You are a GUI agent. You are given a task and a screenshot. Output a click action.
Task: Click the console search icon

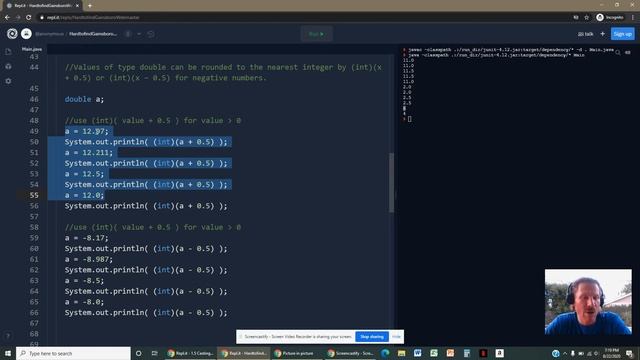pyautogui.click(x=618, y=52)
